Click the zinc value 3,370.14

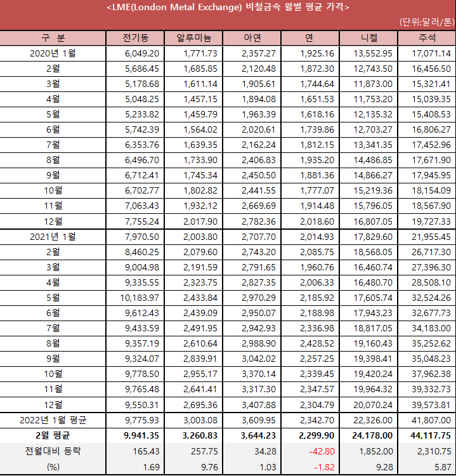pos(259,374)
